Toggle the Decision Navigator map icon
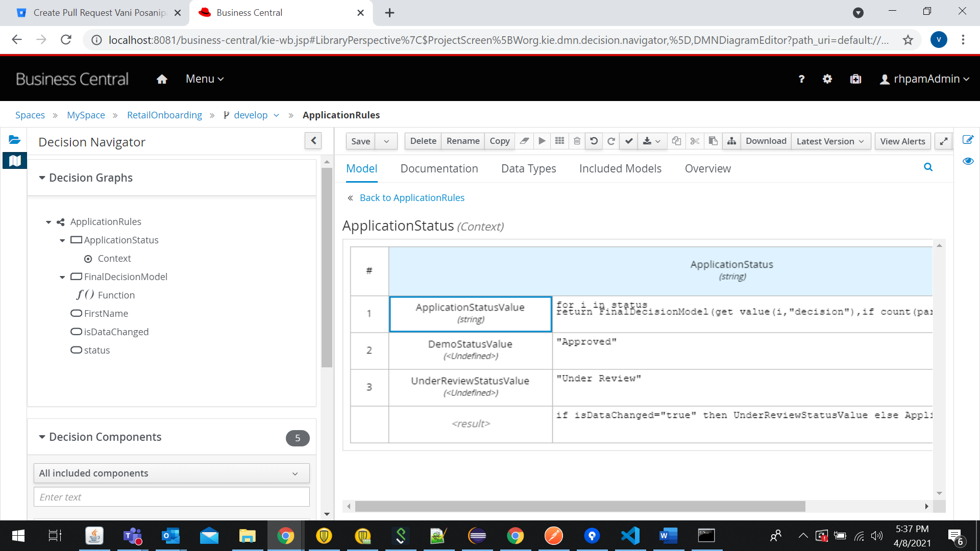Viewport: 980px width, 551px height. [x=15, y=161]
